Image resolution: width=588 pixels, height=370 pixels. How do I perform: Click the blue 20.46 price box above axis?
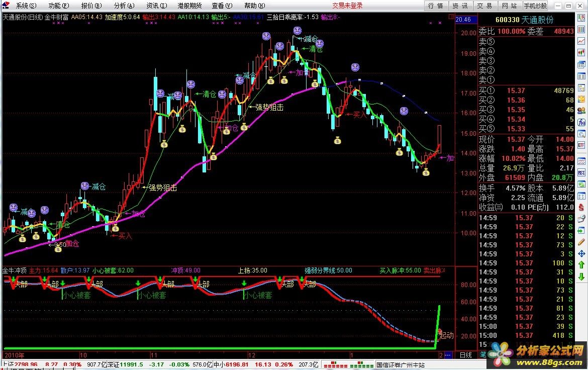click(466, 20)
